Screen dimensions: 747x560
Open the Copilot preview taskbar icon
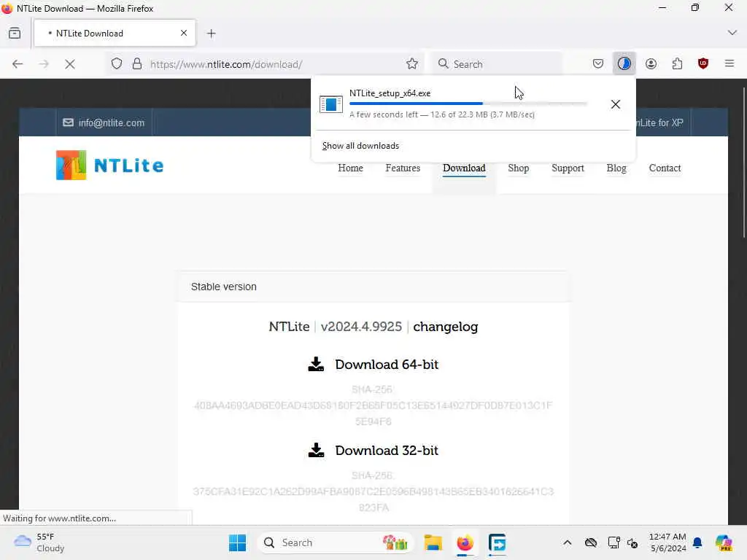tap(724, 542)
